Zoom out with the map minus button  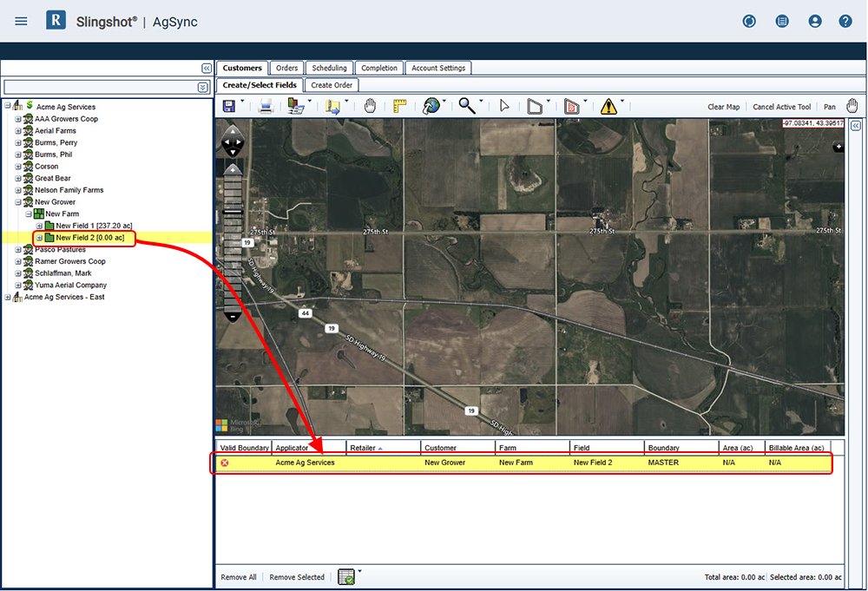[x=233, y=317]
